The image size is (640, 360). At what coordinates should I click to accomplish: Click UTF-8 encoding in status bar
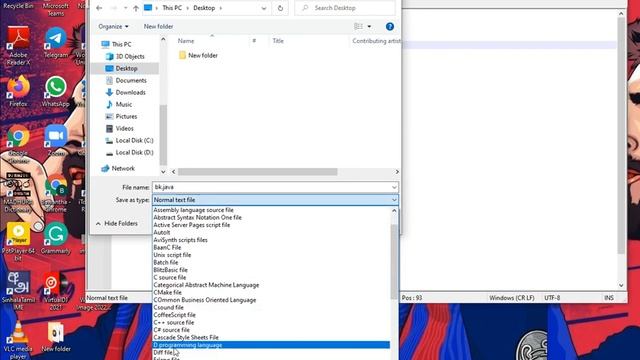tap(552, 298)
